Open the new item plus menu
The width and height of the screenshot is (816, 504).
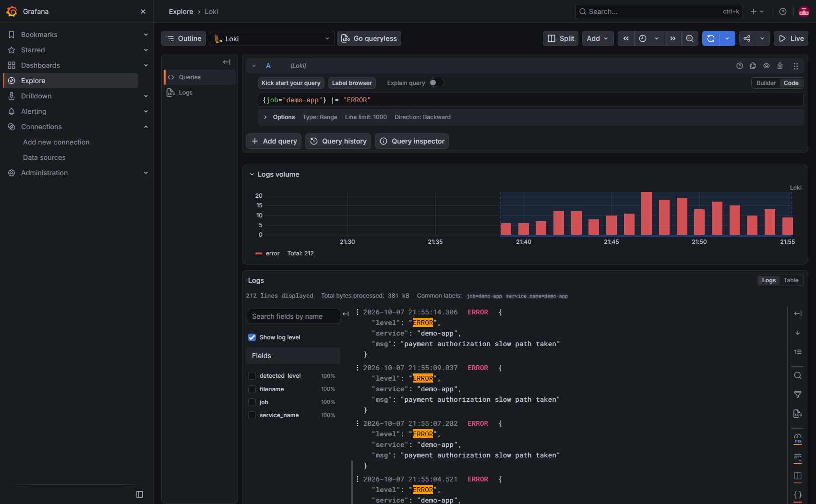(x=757, y=12)
